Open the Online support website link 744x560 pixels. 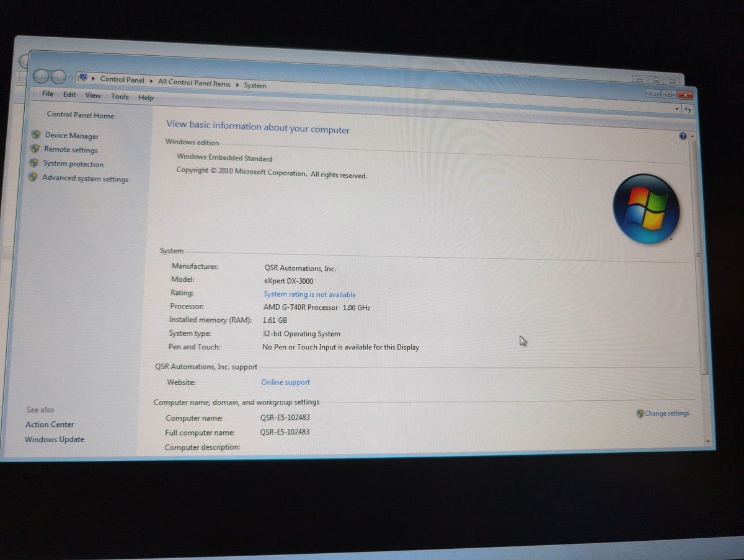286,382
